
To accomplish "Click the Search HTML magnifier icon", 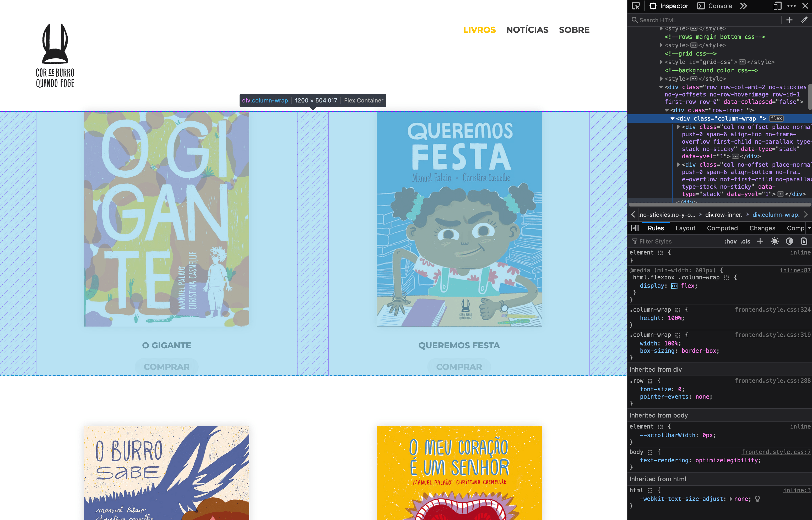I will click(634, 20).
